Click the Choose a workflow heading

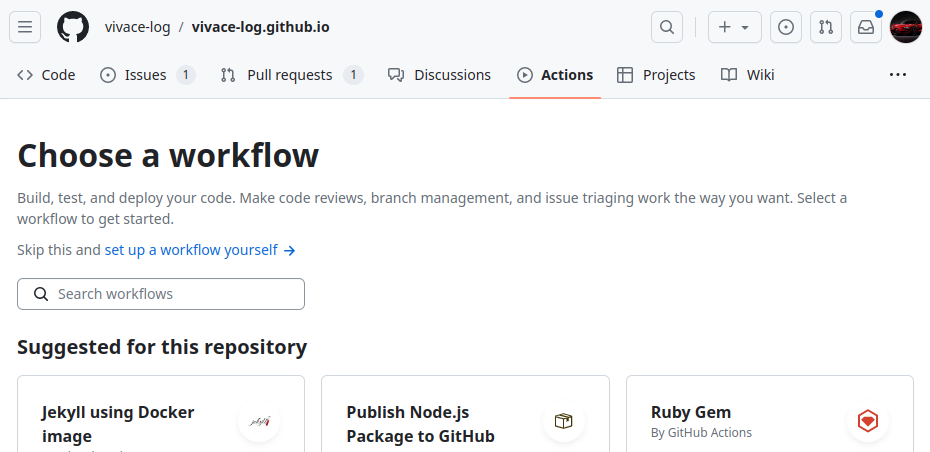pos(168,155)
